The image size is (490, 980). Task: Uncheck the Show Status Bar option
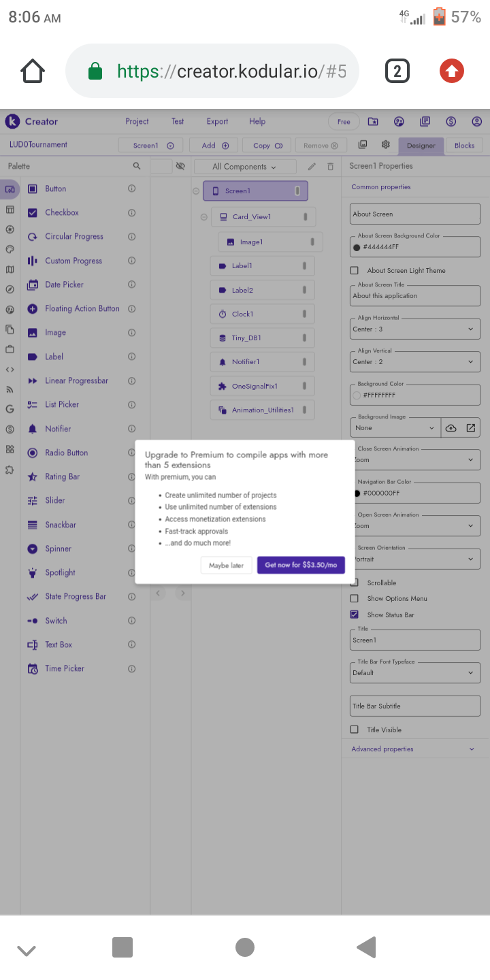point(354,615)
